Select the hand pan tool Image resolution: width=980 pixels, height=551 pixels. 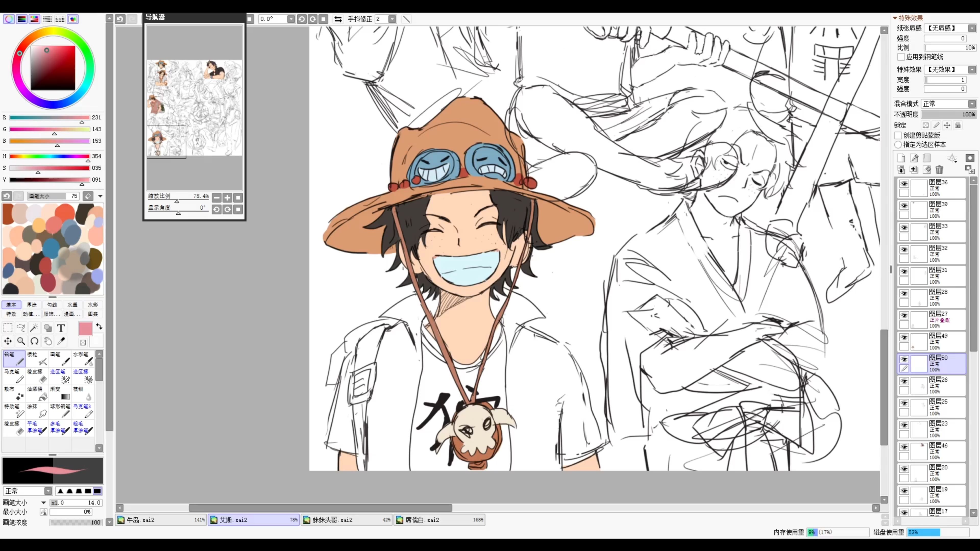[47, 341]
